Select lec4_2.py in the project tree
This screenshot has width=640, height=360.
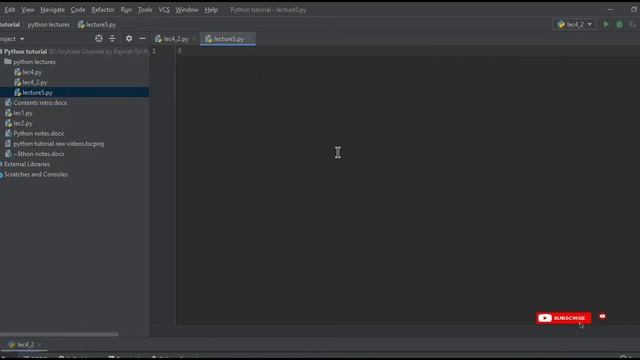click(x=35, y=82)
